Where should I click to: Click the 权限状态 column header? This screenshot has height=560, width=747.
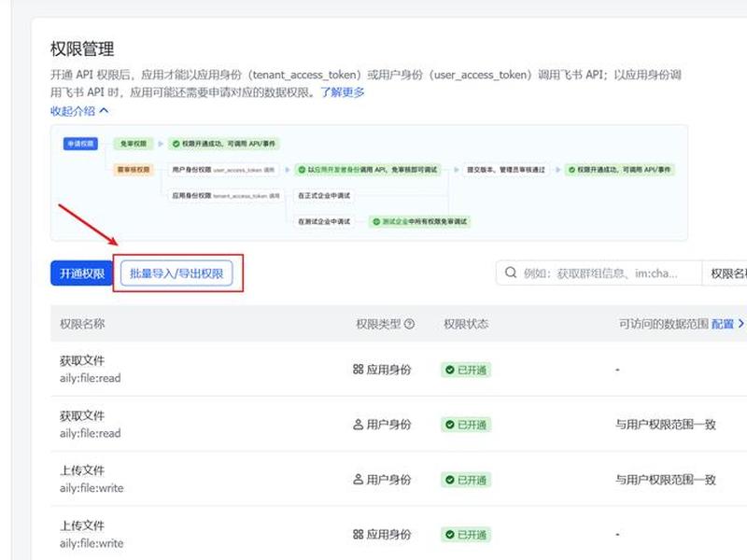[466, 324]
